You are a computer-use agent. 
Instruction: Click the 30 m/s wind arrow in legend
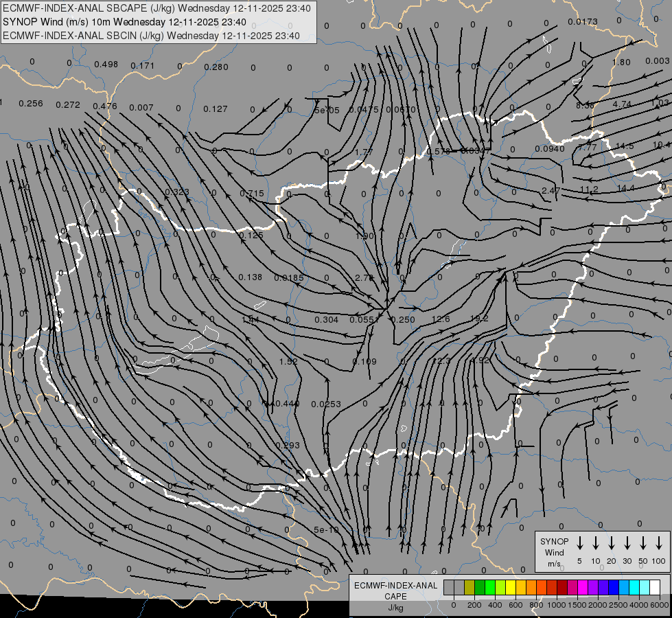[x=627, y=543]
